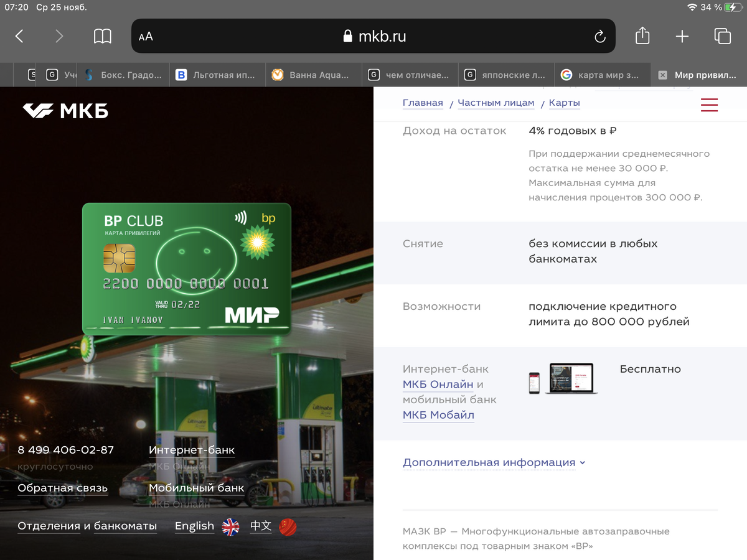Open the Safari share sheet

[642, 36]
